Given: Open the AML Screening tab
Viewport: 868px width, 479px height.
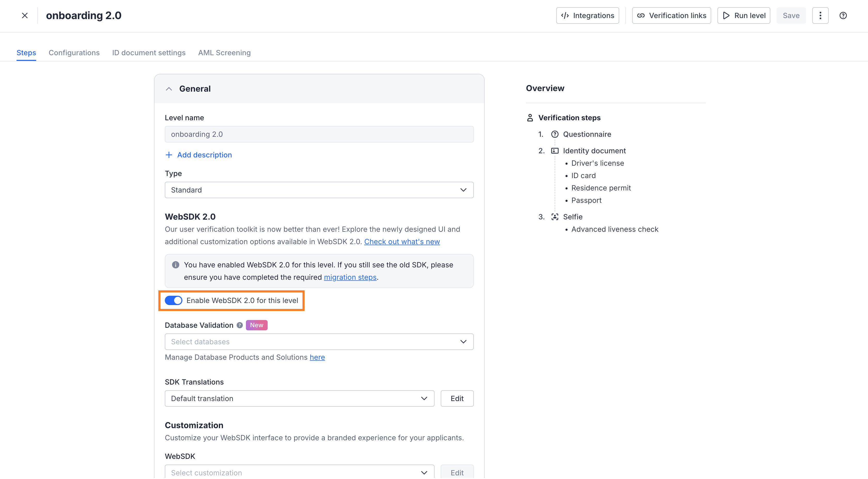Looking at the screenshot, I should pos(224,52).
